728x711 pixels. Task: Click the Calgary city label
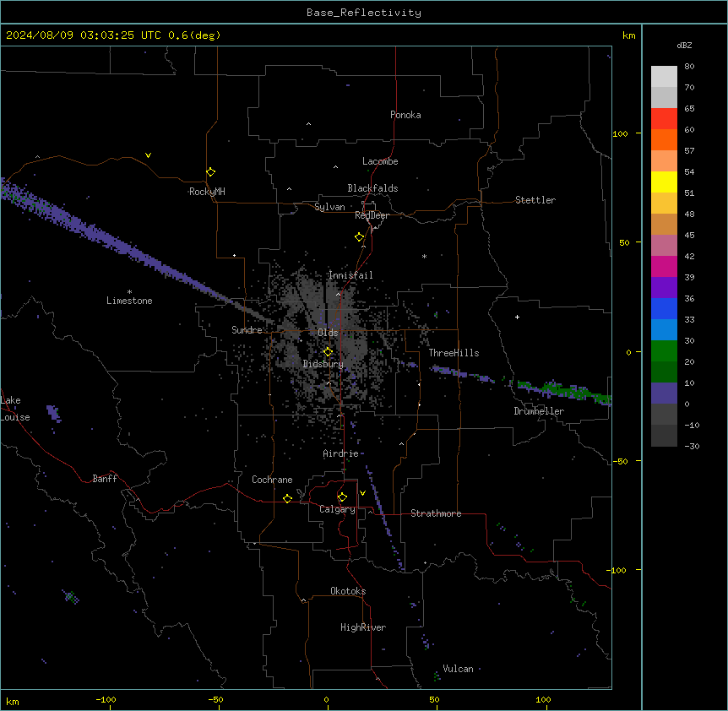pyautogui.click(x=337, y=509)
